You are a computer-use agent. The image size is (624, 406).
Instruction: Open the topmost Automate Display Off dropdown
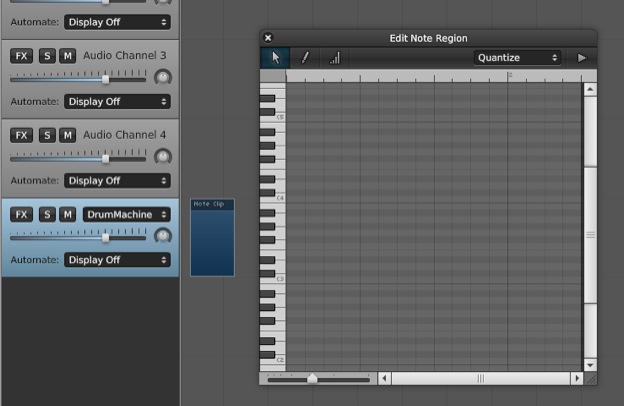(x=117, y=22)
